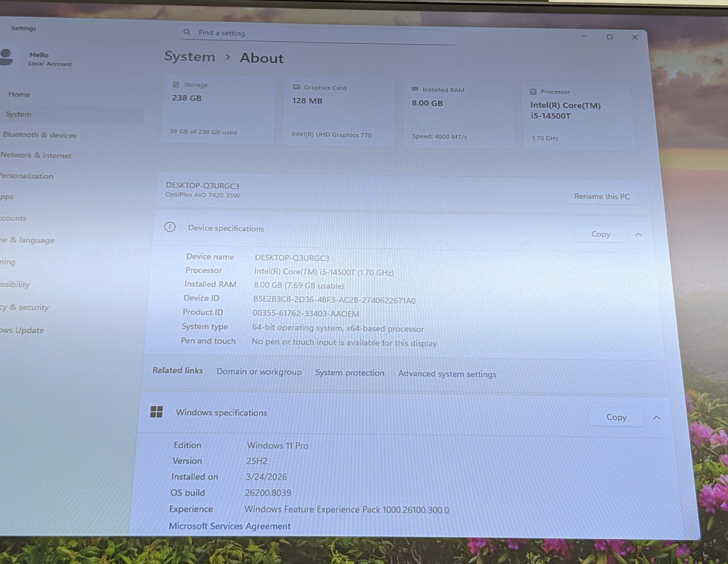Open privacy & security settings

(x=24, y=307)
